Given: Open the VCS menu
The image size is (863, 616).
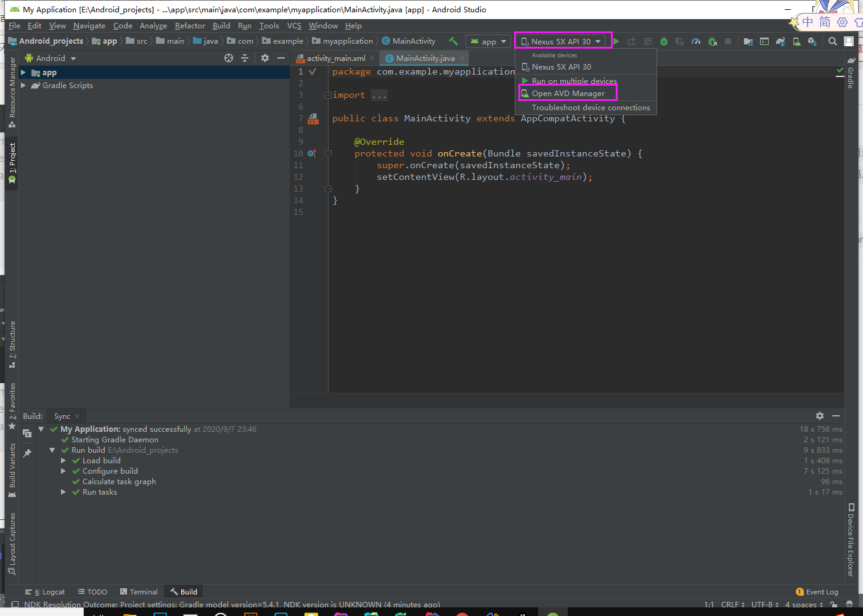Looking at the screenshot, I should coord(294,26).
